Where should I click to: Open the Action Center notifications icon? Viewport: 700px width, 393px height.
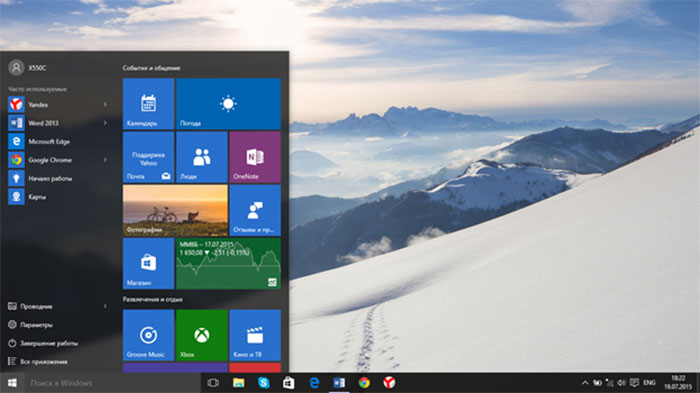point(634,383)
